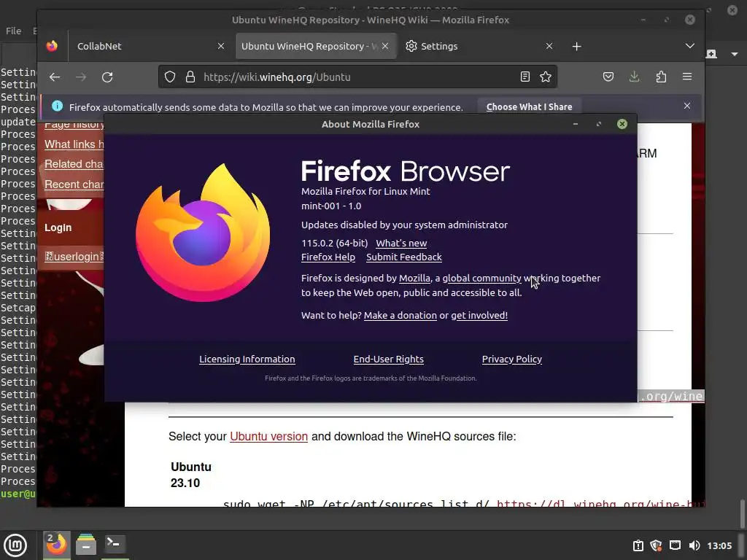
Task: Open File menu in terminal window
Action: [x=13, y=31]
